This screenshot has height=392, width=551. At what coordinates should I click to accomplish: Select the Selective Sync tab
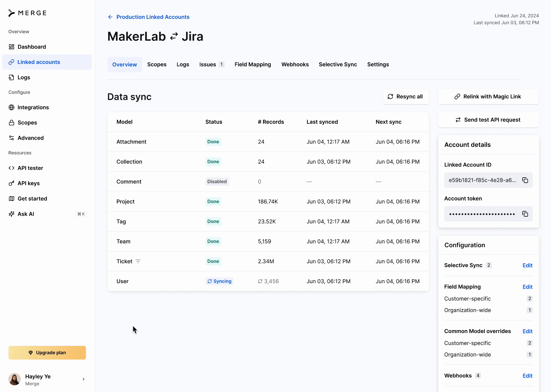[338, 64]
